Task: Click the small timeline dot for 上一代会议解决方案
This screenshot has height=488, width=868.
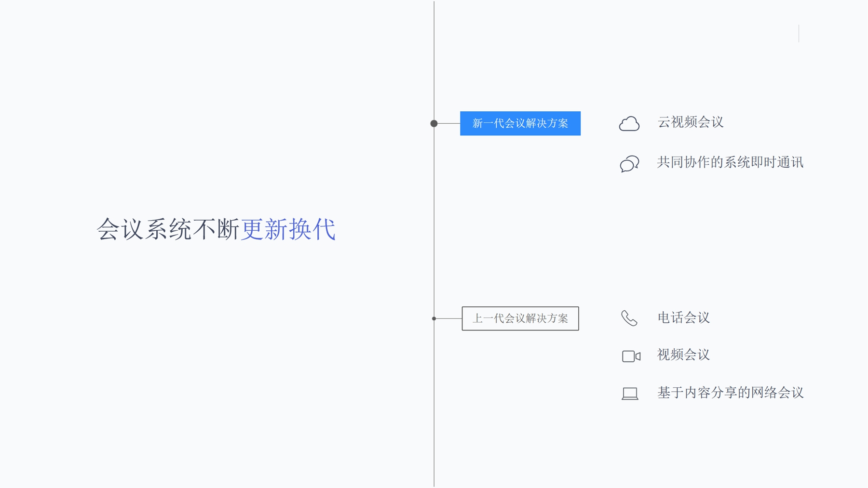Action: coord(434,318)
